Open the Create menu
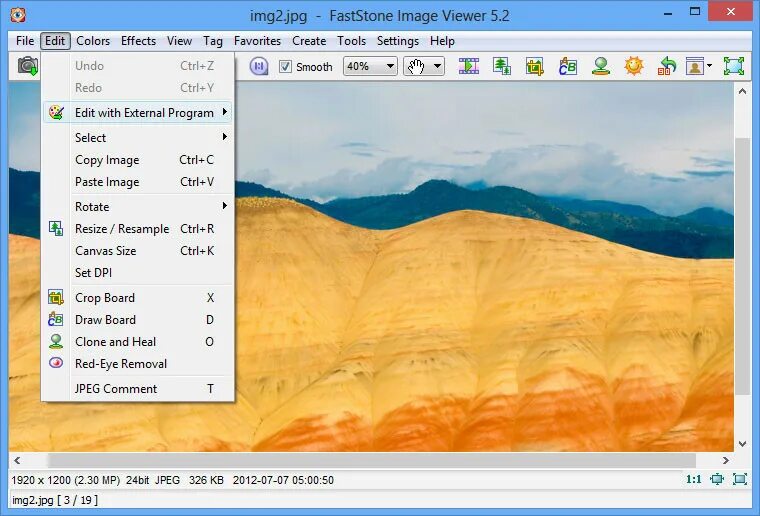 pos(309,41)
